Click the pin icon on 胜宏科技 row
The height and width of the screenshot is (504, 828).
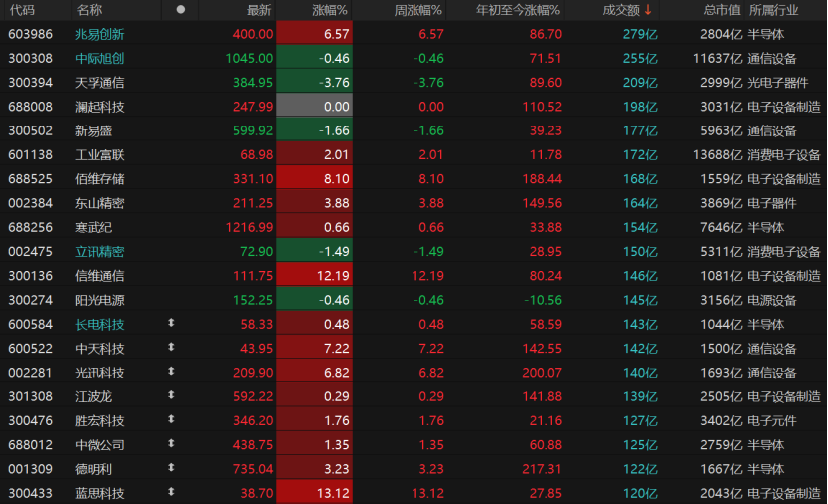pos(171,419)
